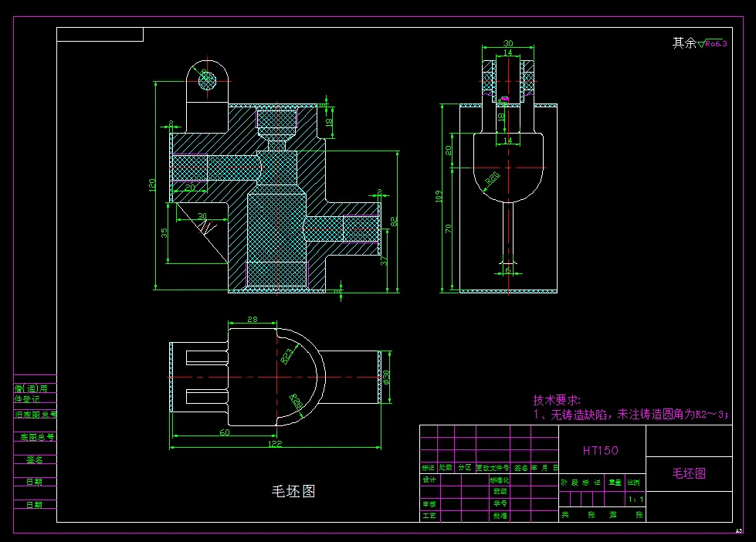Select the "70" dimension on the side view
Viewport: 756px width, 542px height.
(449, 229)
